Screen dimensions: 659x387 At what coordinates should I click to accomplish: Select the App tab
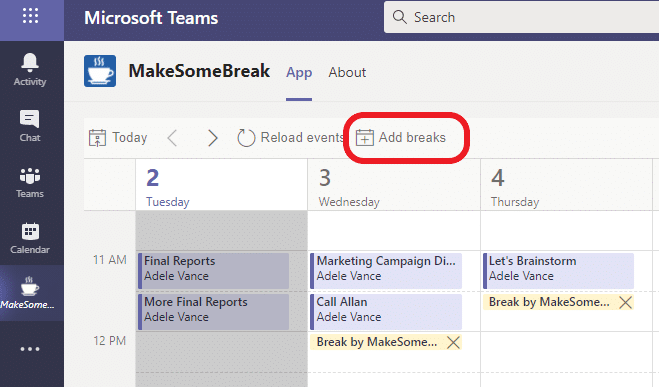(299, 72)
